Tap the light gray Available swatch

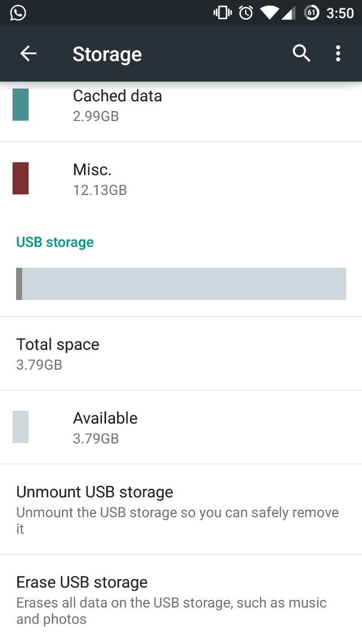coord(20,427)
